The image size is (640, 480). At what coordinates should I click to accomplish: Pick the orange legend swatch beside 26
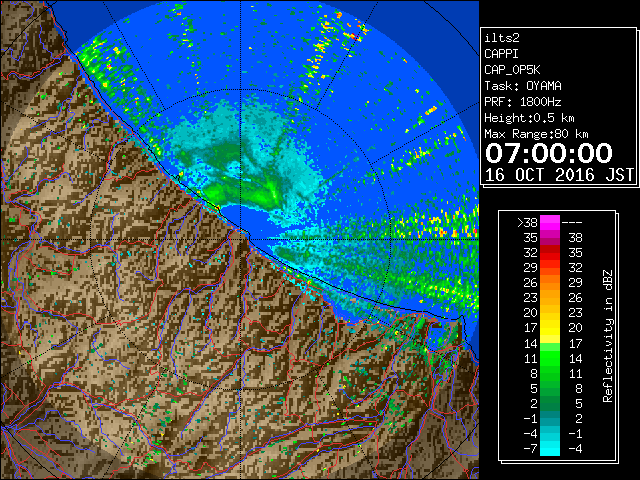coord(550,283)
